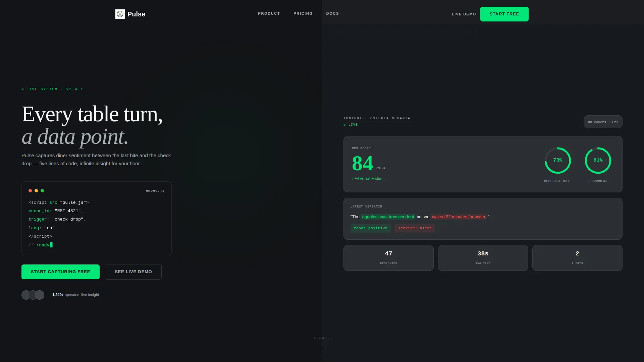Click the Tonight Osteria Novanta heading
Screen dimensions: 644x362
(x=377, y=118)
